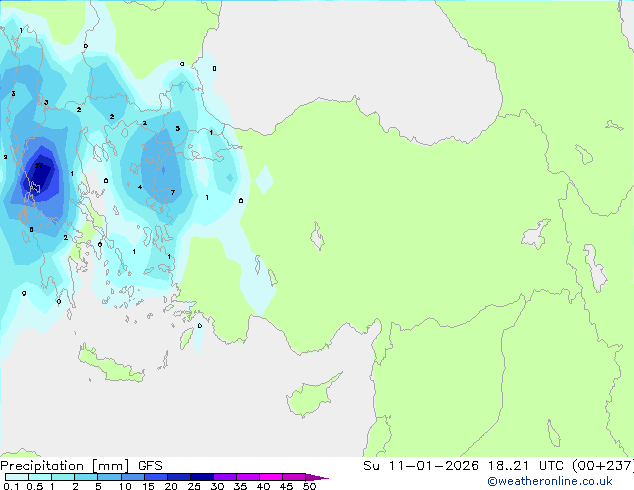Screen dimensions: 634x490
Task: Click the 'Precipitation [mm]' title text
Action: point(64,466)
